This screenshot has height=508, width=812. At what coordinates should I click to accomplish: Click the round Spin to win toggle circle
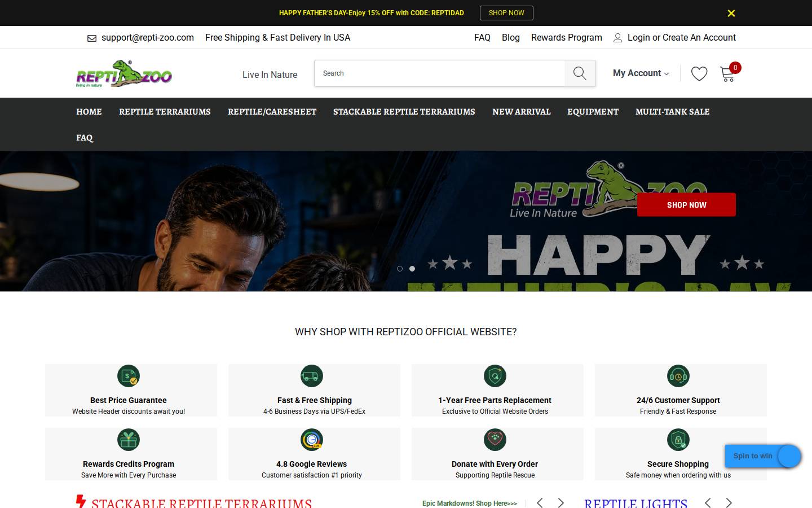tap(789, 456)
